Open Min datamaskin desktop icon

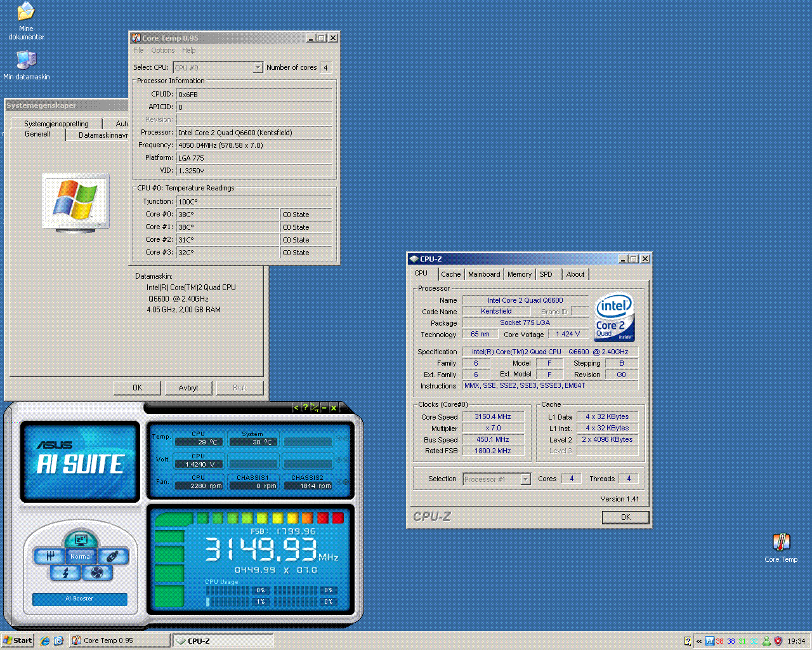point(26,65)
